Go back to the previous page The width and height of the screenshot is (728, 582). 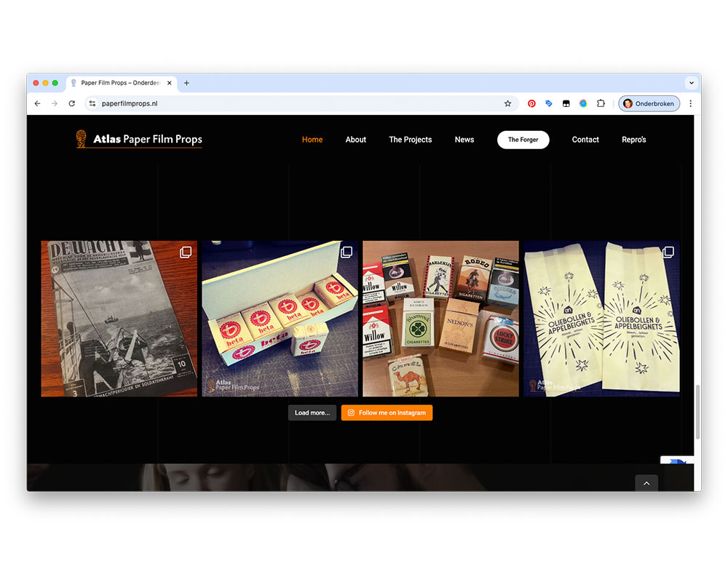click(x=38, y=103)
